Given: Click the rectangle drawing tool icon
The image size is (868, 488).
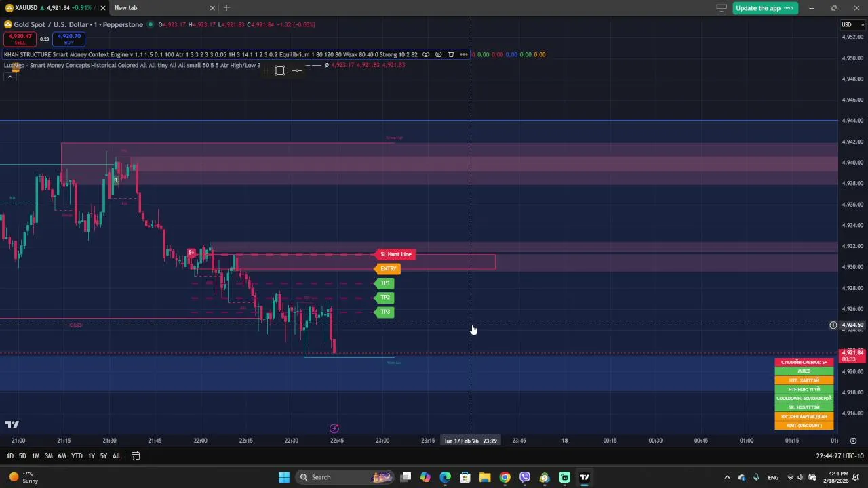Looking at the screenshot, I should [x=279, y=70].
